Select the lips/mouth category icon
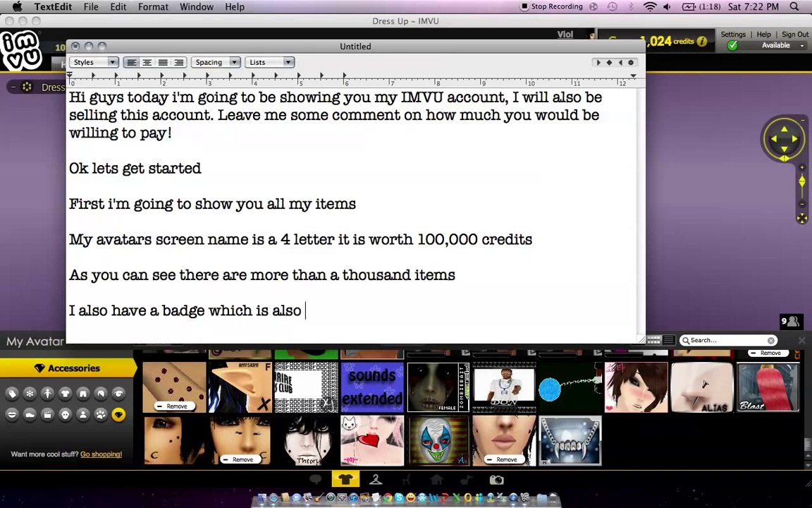812x508 pixels. [x=13, y=415]
